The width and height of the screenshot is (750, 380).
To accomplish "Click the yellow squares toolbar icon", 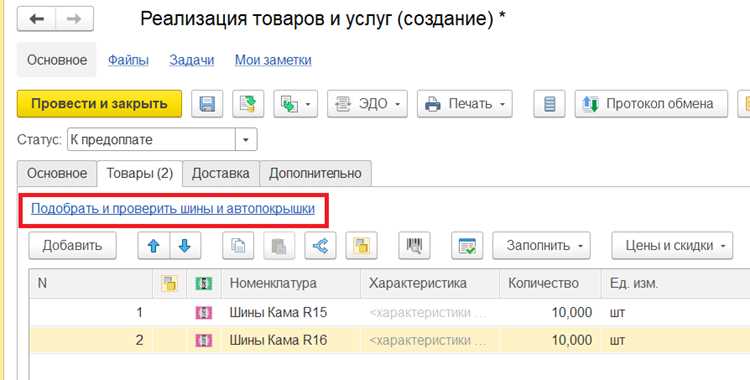I will pos(361,246).
